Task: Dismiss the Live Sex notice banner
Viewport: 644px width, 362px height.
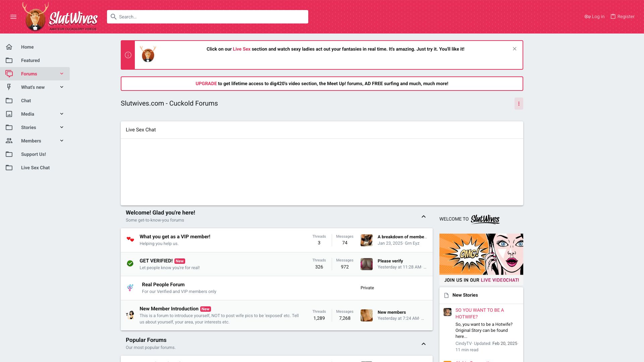Action: (x=515, y=49)
